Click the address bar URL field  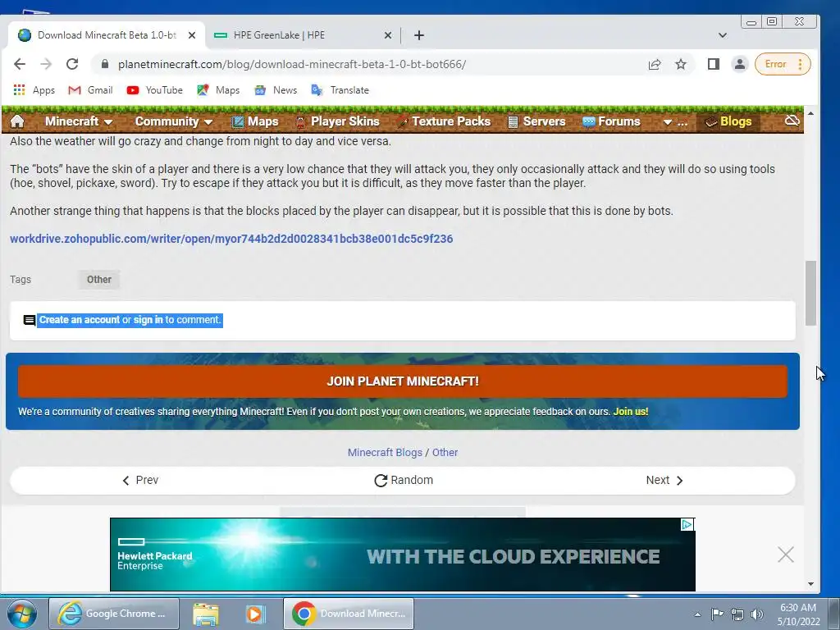pyautogui.click(x=292, y=64)
